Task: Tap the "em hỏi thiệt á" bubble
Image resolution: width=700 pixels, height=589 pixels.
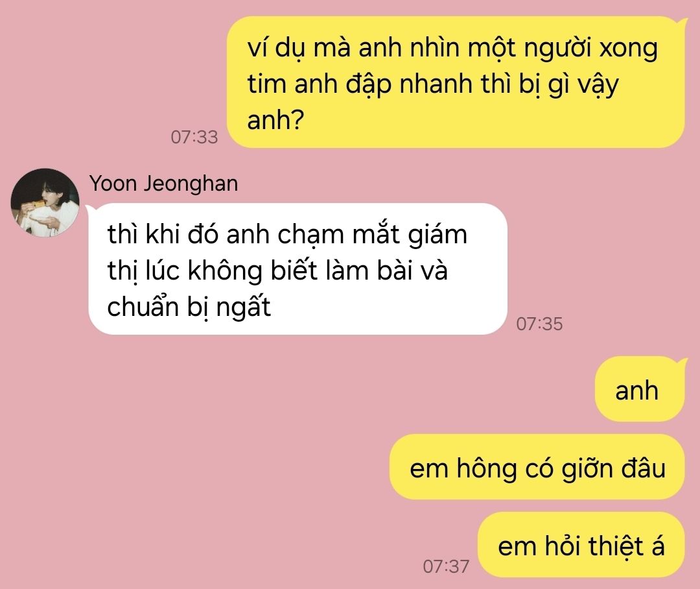Action: click(581, 545)
